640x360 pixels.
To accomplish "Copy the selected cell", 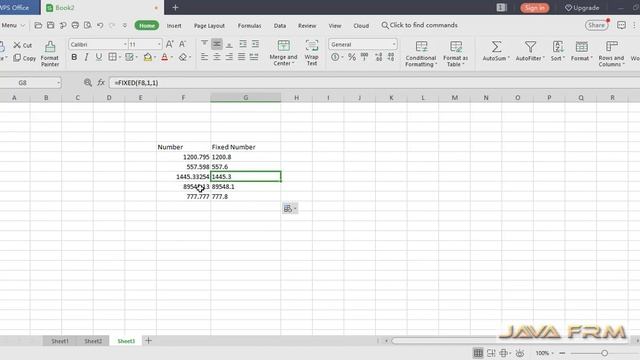I will click(x=24, y=58).
